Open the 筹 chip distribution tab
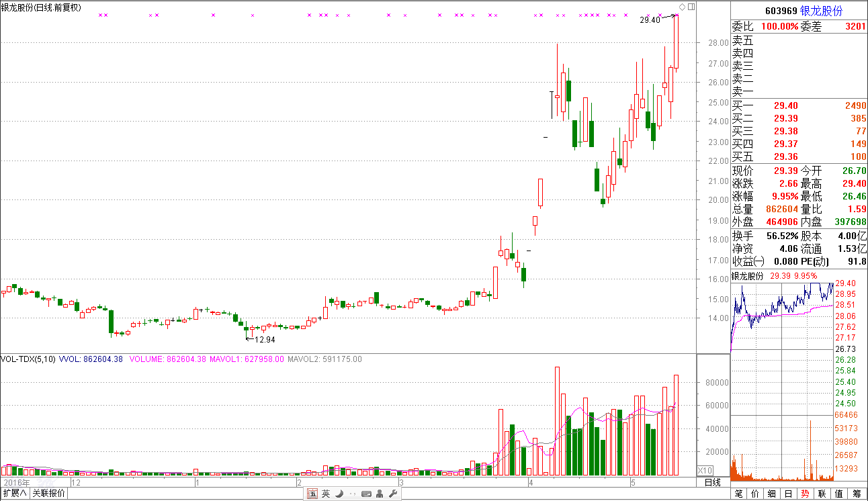The width and height of the screenshot is (868, 501). (x=856, y=494)
